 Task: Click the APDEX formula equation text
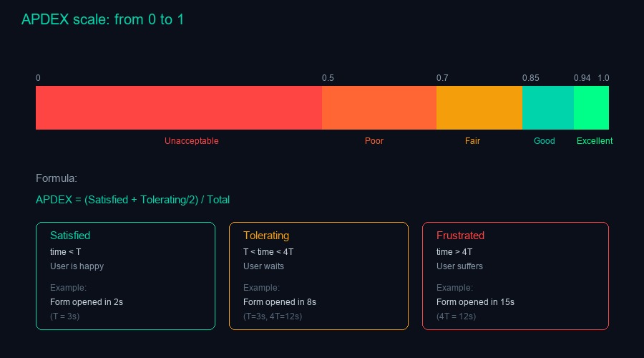tap(132, 200)
